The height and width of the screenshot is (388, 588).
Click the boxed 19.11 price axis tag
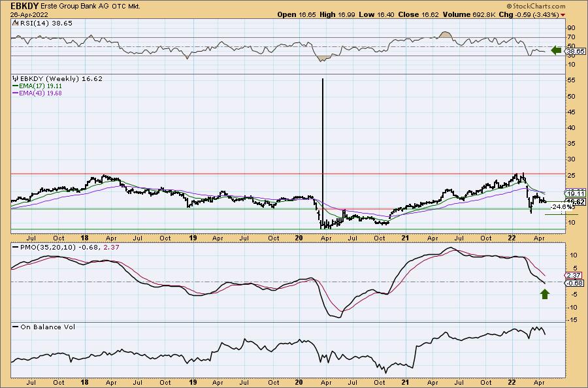coord(575,193)
